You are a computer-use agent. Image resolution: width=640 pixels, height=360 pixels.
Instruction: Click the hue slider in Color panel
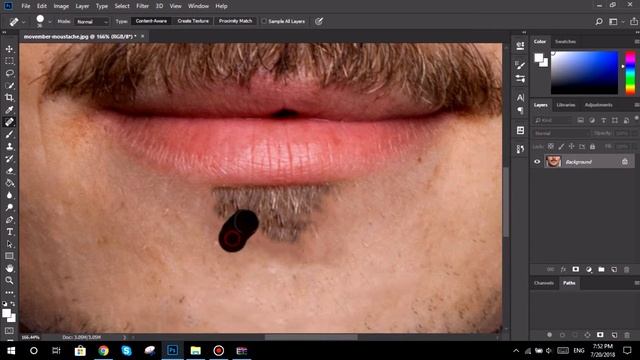pos(630,73)
